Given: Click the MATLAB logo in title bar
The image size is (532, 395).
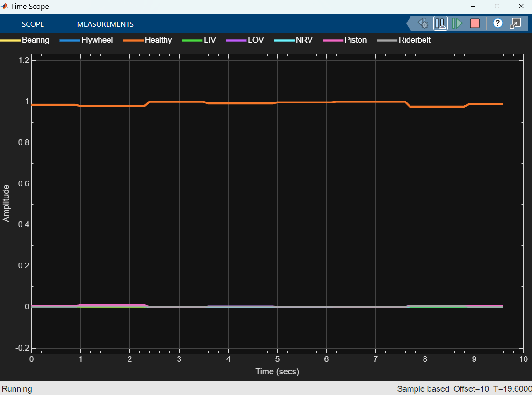Looking at the screenshot, I should (5, 7).
